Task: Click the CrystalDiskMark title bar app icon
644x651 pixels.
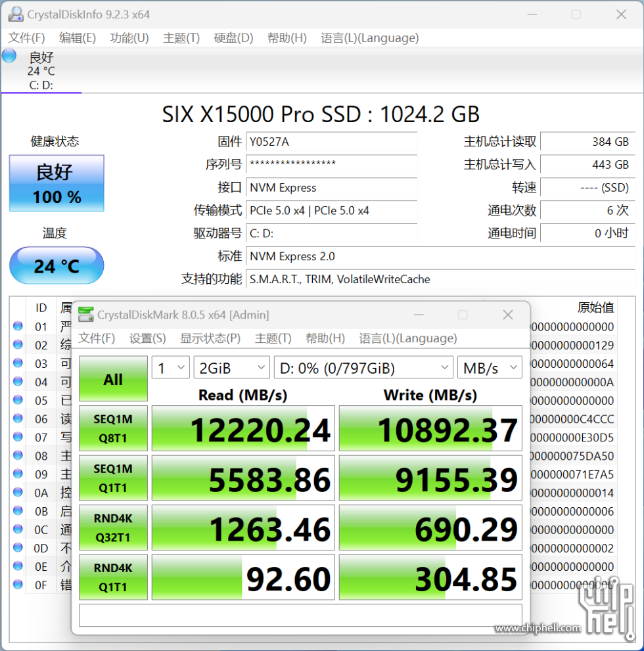Action: click(x=86, y=315)
